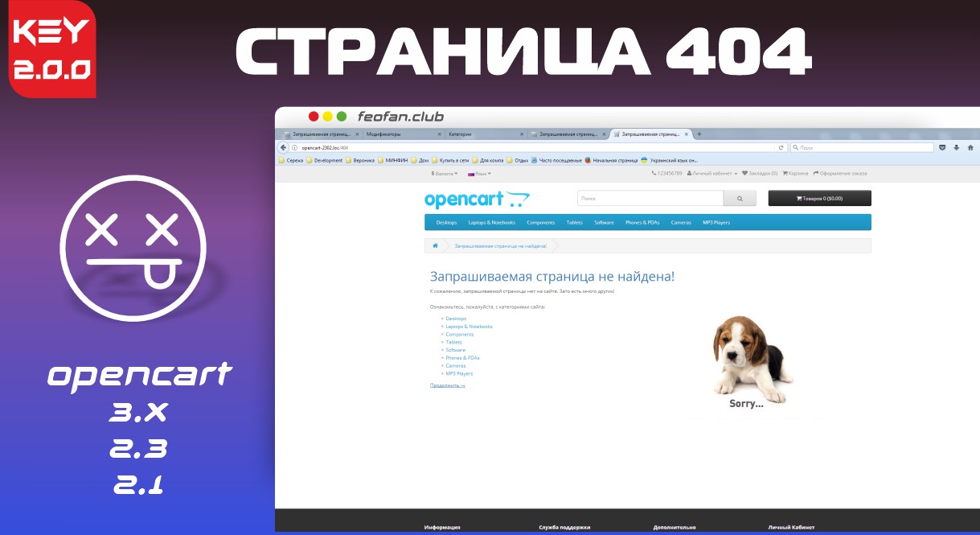This screenshot has width=980, height=535.
Task: Open the Сережа bookmark folder
Action: click(291, 160)
